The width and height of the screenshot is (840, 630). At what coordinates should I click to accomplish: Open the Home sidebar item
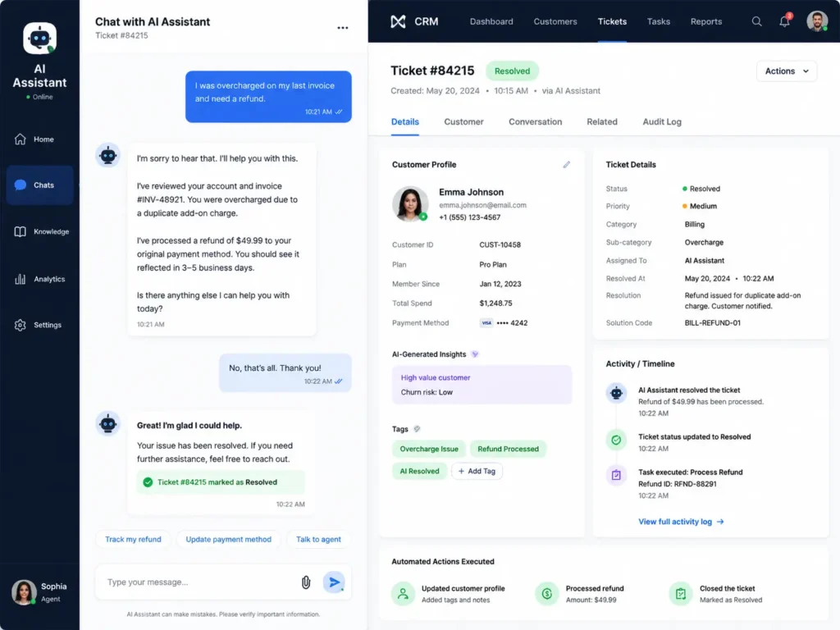pos(39,139)
